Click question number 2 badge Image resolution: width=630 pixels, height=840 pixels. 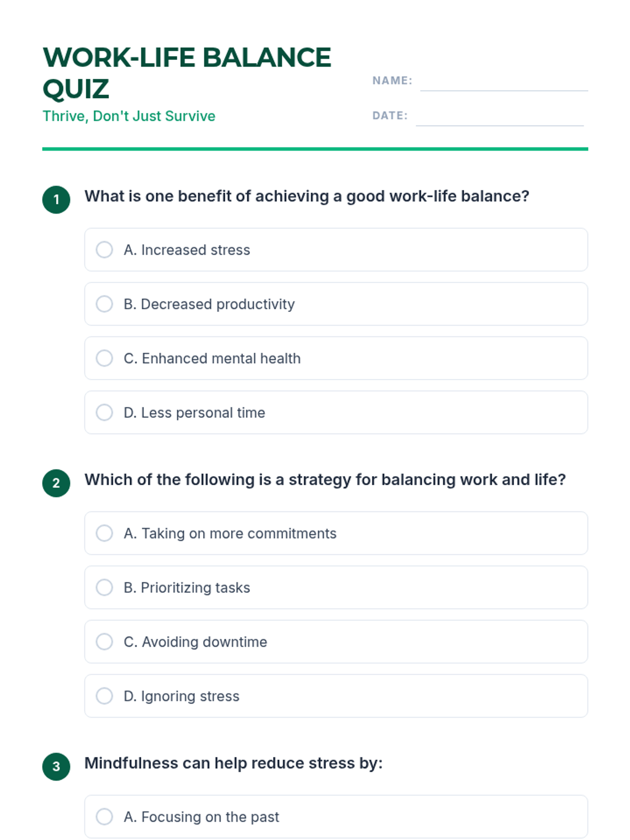pyautogui.click(x=56, y=484)
